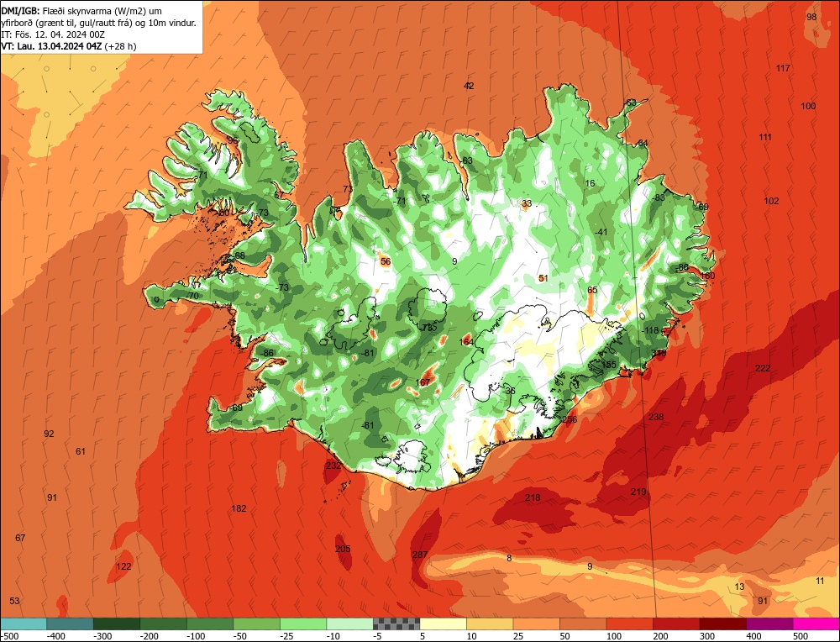Screen dimensions: 840x642
Task: Click the inland value 16
Action: point(590,183)
